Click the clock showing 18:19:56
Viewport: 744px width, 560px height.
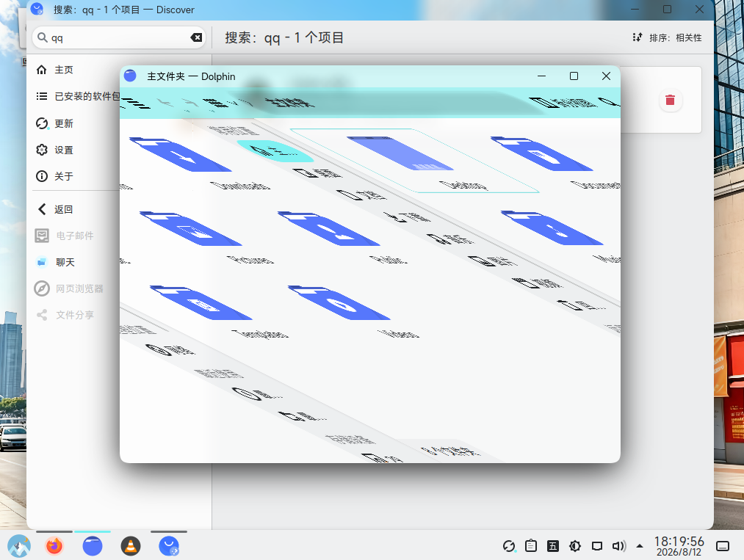(x=679, y=546)
